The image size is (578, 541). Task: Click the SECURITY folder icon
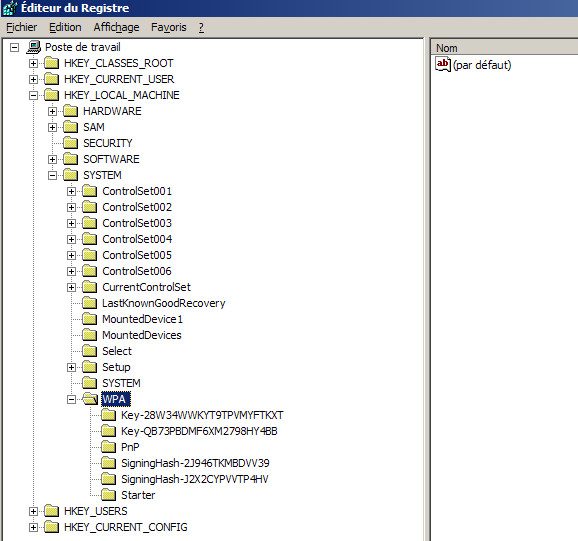[x=70, y=143]
